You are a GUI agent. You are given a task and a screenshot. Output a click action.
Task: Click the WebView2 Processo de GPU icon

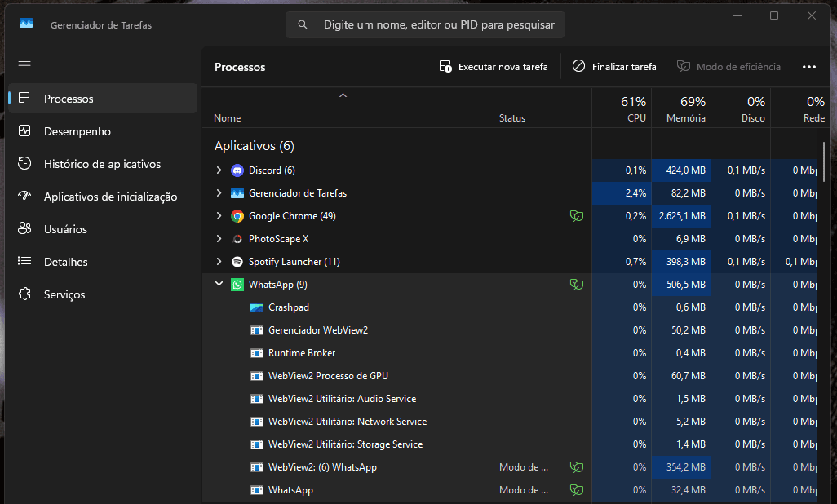(x=257, y=376)
